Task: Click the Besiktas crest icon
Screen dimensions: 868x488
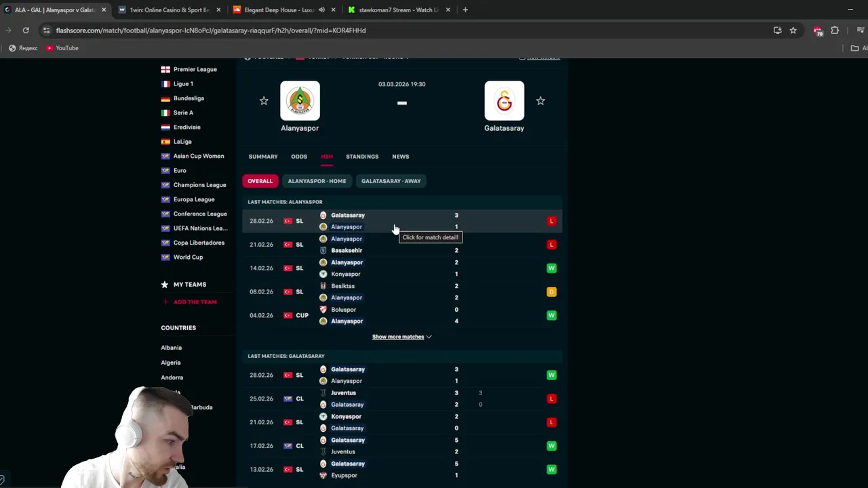Action: (323, 286)
